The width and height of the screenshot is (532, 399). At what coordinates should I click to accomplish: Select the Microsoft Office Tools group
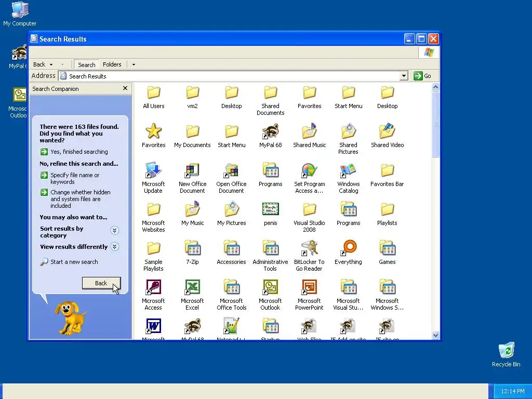pyautogui.click(x=231, y=295)
